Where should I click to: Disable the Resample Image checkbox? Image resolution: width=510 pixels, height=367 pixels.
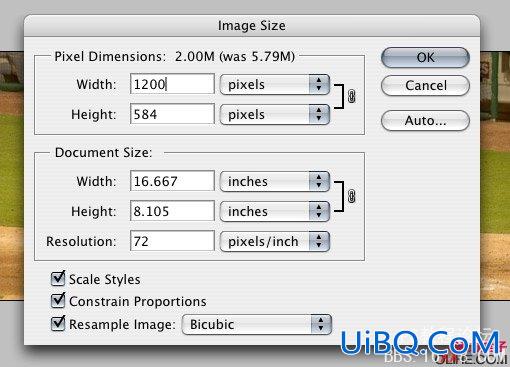[58, 323]
